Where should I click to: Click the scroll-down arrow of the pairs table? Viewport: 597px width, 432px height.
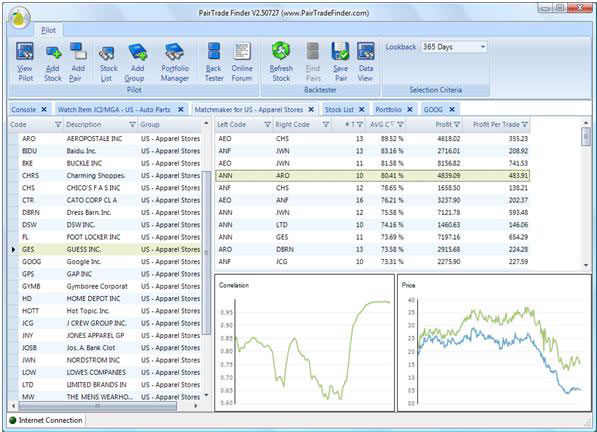pos(586,265)
